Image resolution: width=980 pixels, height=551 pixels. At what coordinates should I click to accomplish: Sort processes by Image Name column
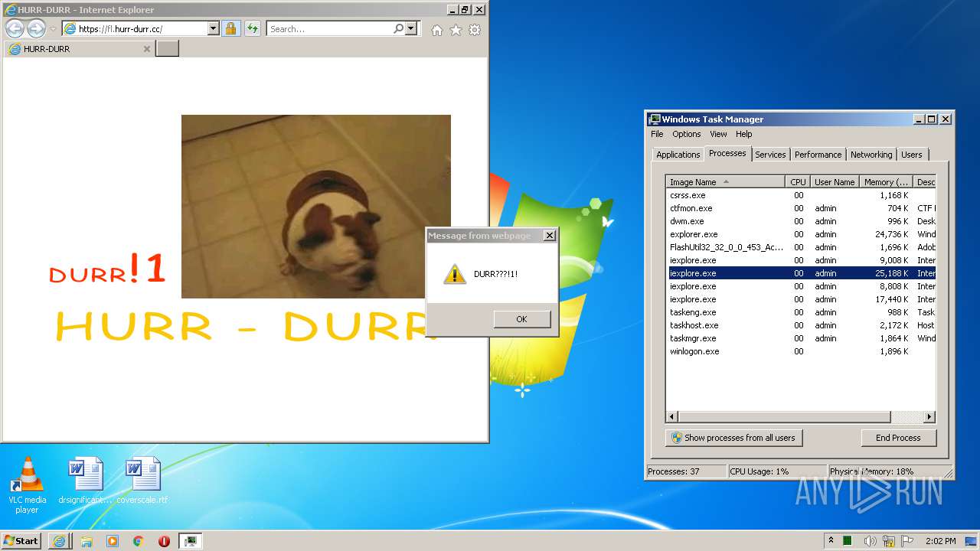click(725, 182)
